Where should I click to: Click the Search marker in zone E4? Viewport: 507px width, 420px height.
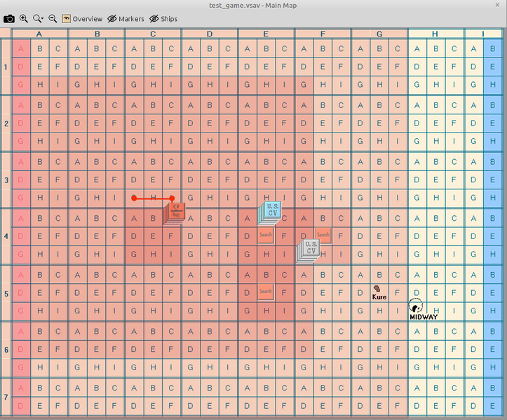click(x=266, y=235)
